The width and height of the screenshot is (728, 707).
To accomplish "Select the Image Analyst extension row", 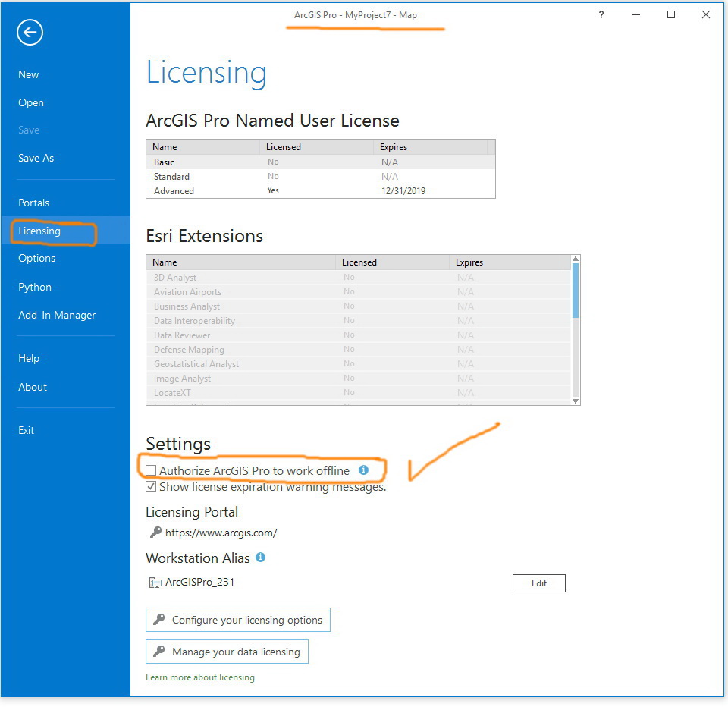I will pos(359,378).
